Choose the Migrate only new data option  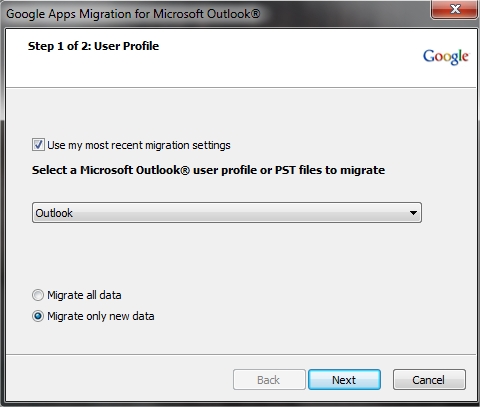38,316
